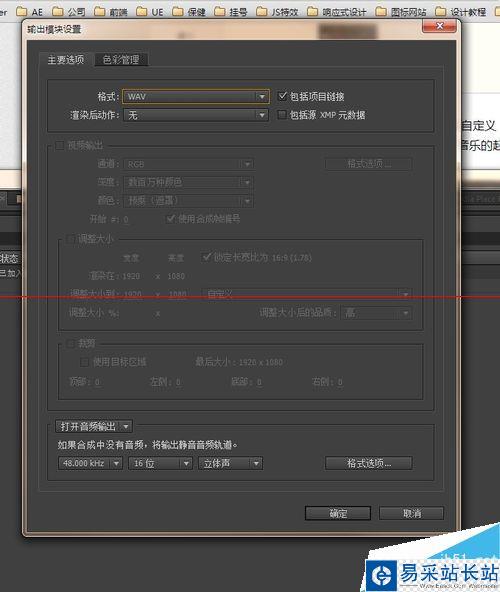The width and height of the screenshot is (500, 592).
Task: Open the AE bookmarks folder
Action: (29, 12)
